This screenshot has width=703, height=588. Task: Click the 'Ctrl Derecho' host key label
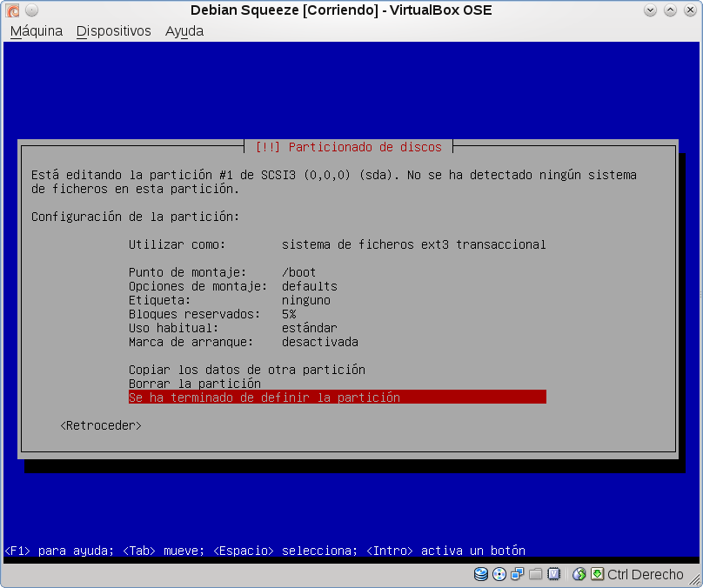tap(646, 574)
